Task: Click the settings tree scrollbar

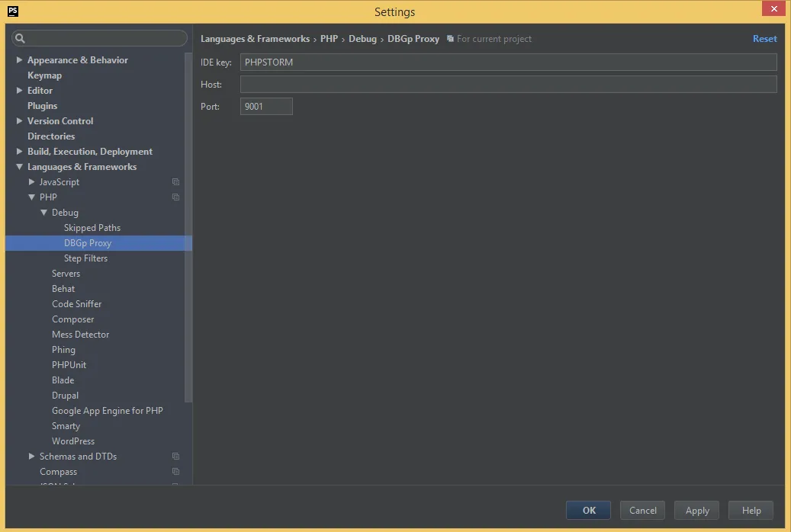Action: coord(188,227)
